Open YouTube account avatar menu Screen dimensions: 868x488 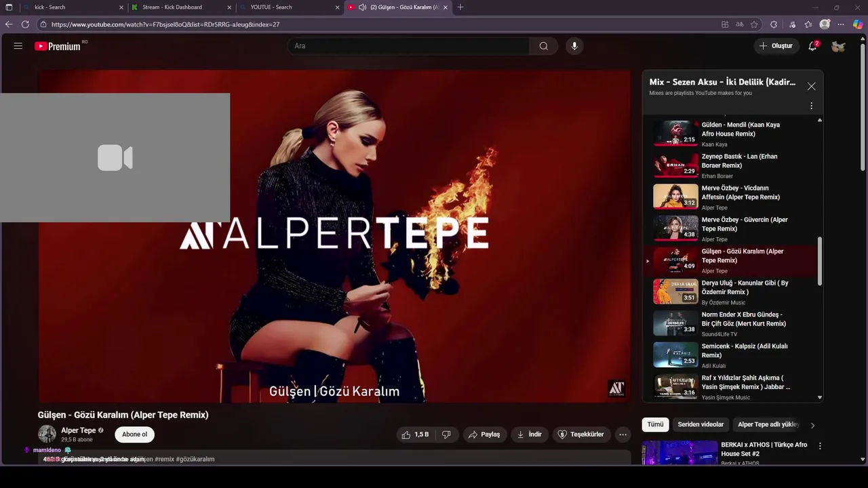point(839,46)
